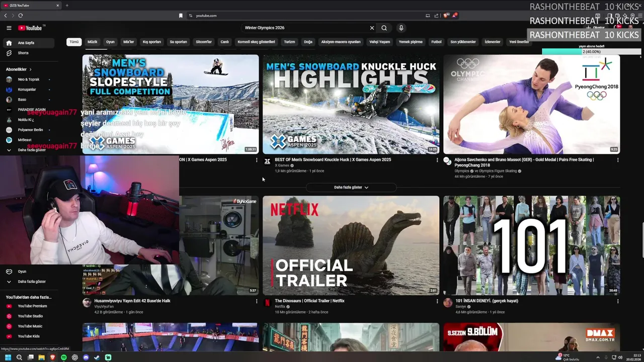Expand Daha fazla göster below Oyun

coord(31,282)
